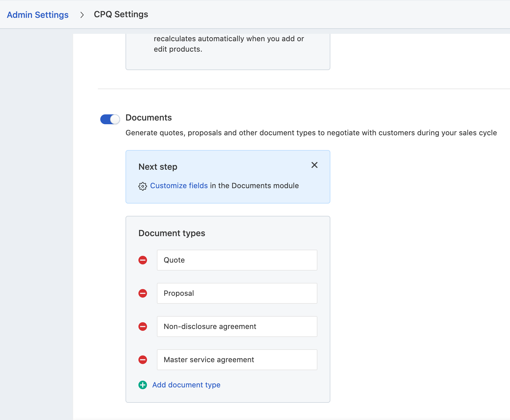Remove the Master service agreement type

143,360
